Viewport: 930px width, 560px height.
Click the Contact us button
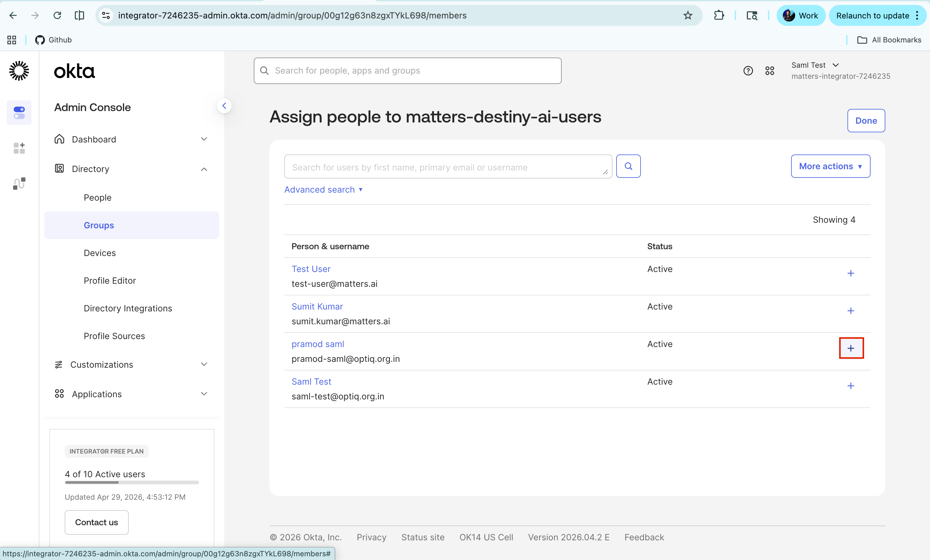pyautogui.click(x=97, y=522)
